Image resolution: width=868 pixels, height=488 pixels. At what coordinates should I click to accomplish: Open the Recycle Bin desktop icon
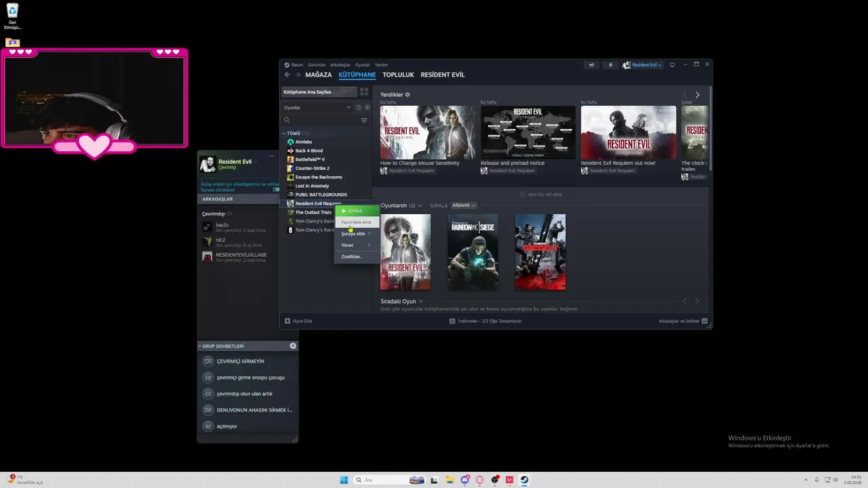click(x=12, y=16)
